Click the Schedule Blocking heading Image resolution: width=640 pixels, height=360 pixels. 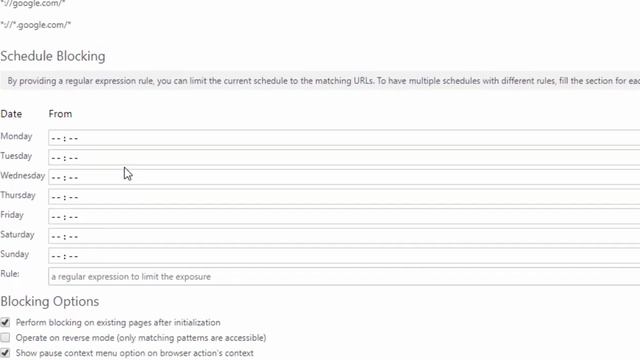coord(53,56)
